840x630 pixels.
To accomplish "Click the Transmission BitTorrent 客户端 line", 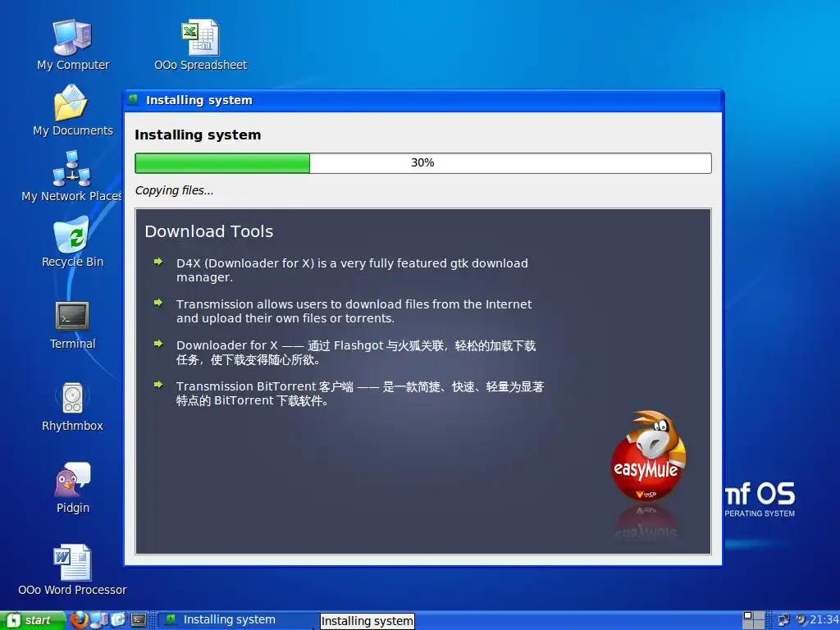I will (360, 393).
